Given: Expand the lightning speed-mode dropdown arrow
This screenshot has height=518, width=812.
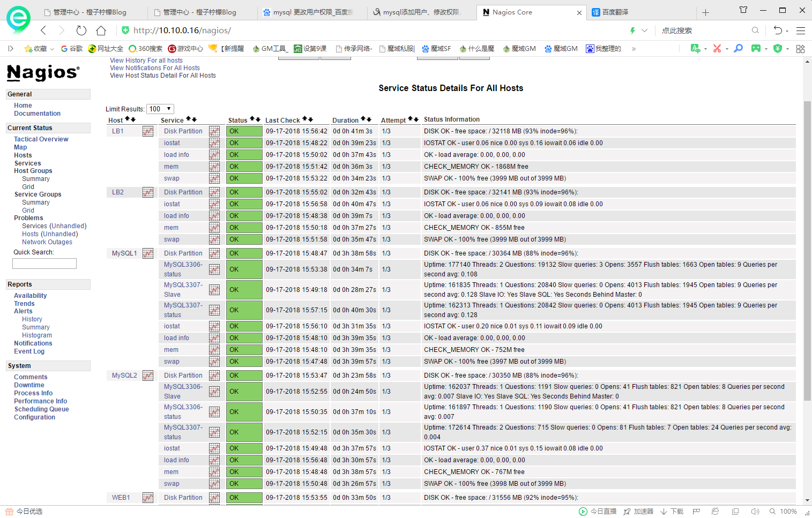Looking at the screenshot, I should pyautogui.click(x=644, y=31).
